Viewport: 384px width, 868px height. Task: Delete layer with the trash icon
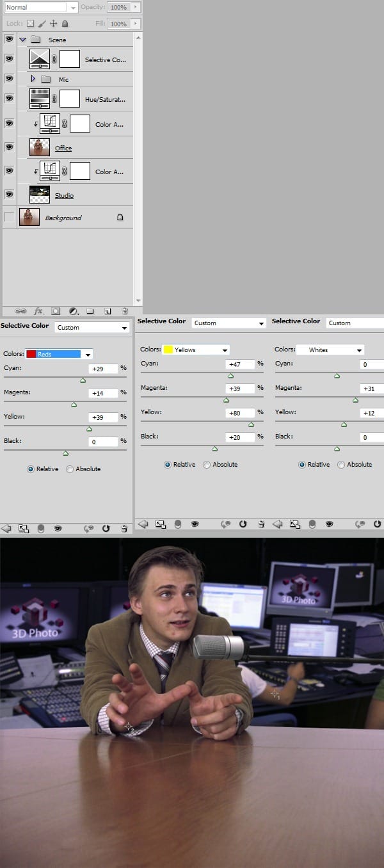click(124, 311)
